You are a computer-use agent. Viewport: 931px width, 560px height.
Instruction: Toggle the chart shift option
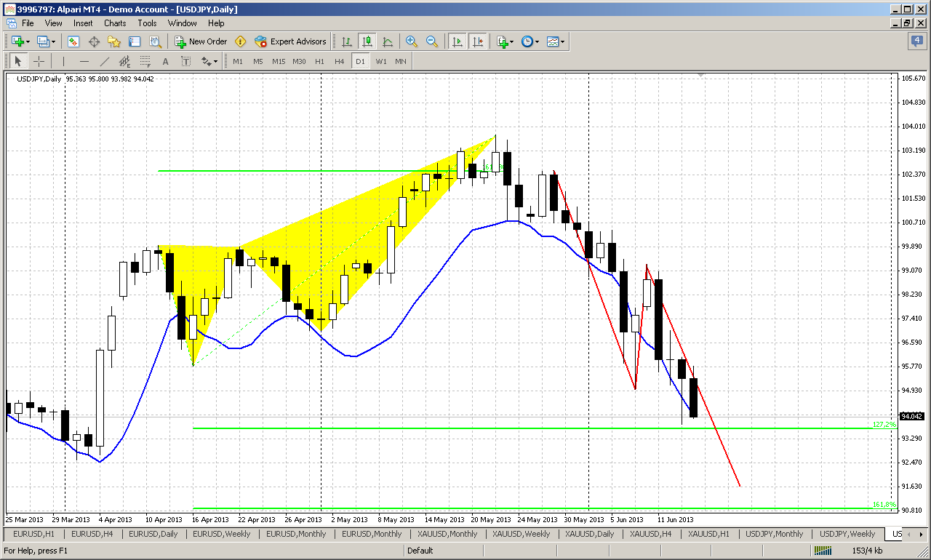[478, 41]
